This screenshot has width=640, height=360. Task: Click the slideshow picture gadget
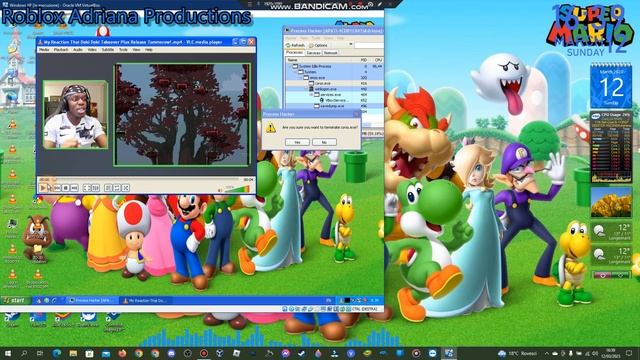[611, 202]
